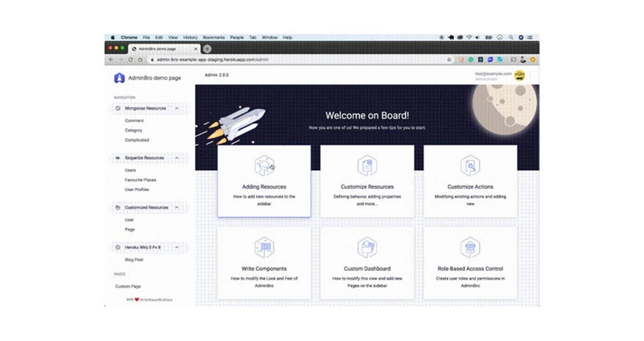Click the Mongoose Resources section icon

click(x=118, y=108)
